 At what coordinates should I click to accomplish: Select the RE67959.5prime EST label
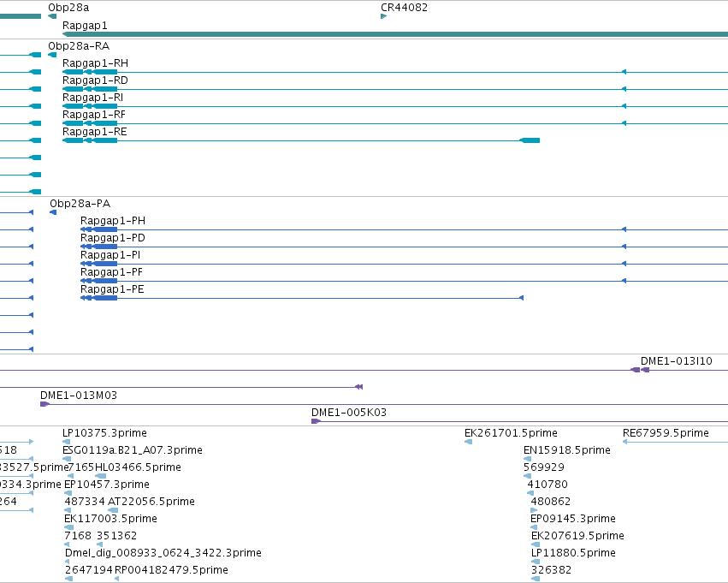666,433
